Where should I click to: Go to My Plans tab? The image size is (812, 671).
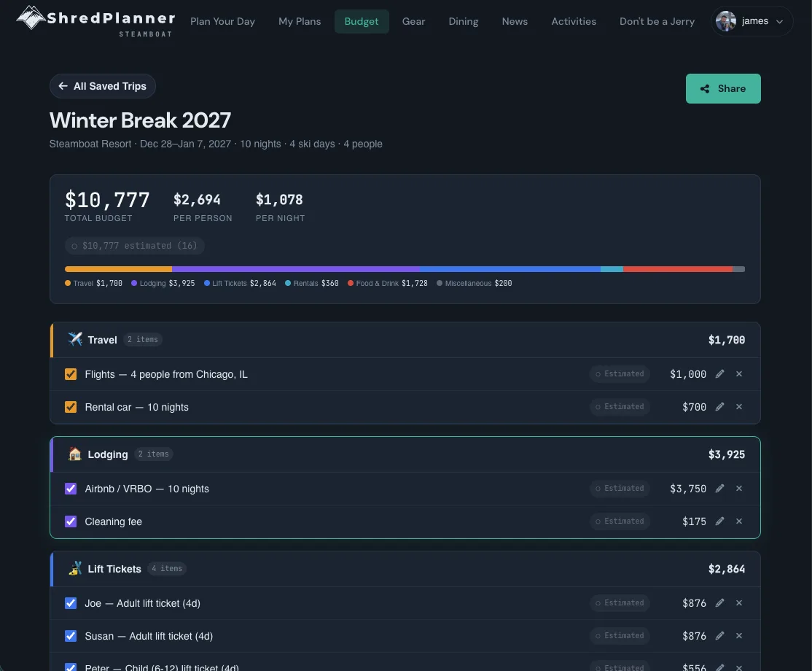[300, 21]
